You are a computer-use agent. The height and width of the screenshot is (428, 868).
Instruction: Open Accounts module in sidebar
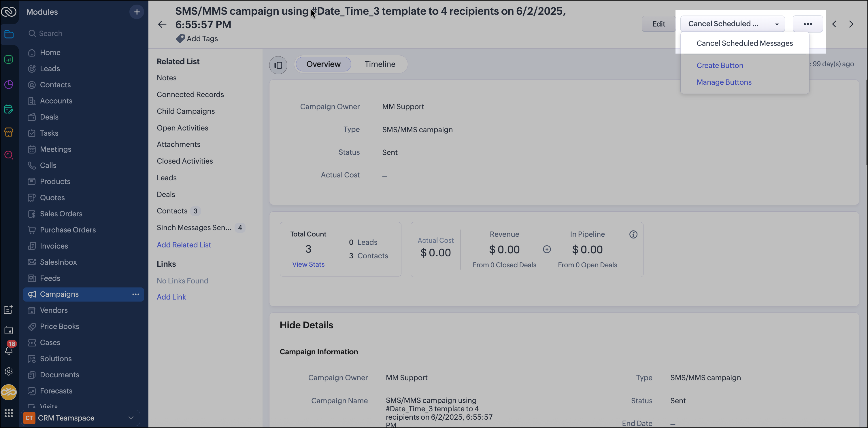[x=56, y=101]
